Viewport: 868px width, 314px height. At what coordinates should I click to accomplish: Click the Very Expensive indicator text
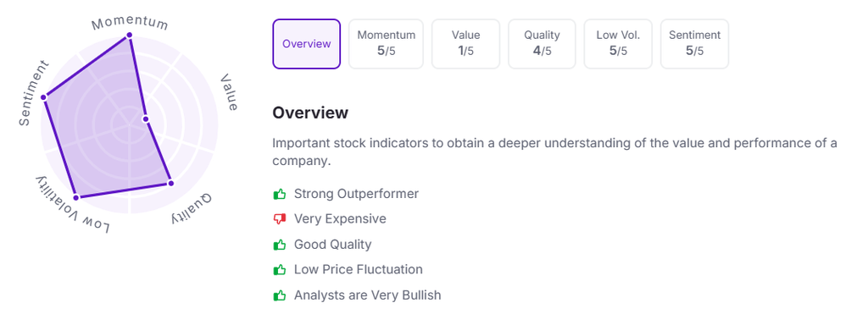coord(340,219)
